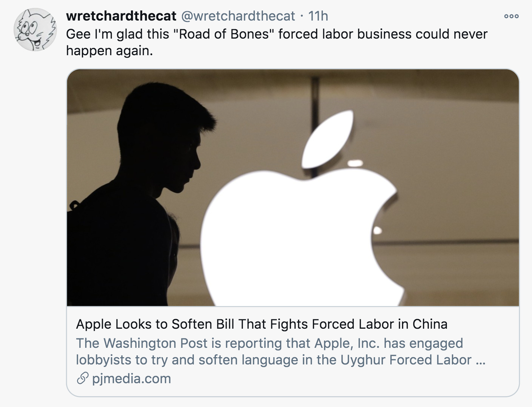Click the chain link icon beside pjmedia.com
The image size is (532, 407).
click(x=82, y=378)
